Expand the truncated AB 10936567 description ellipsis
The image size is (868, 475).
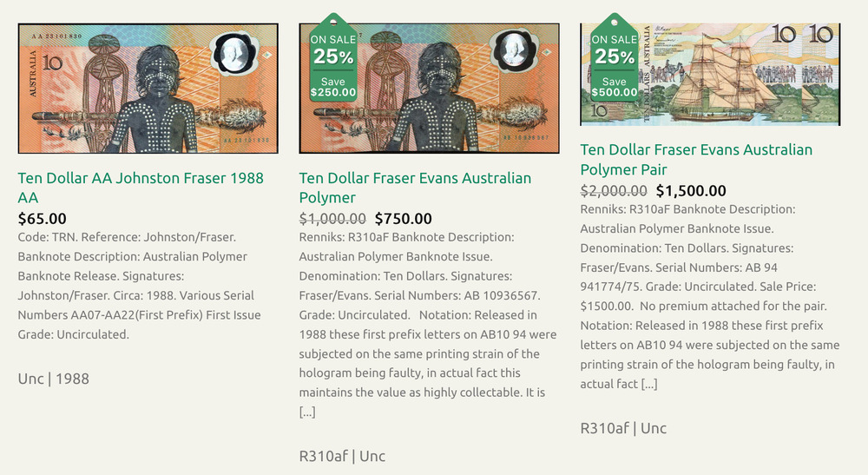click(x=307, y=412)
